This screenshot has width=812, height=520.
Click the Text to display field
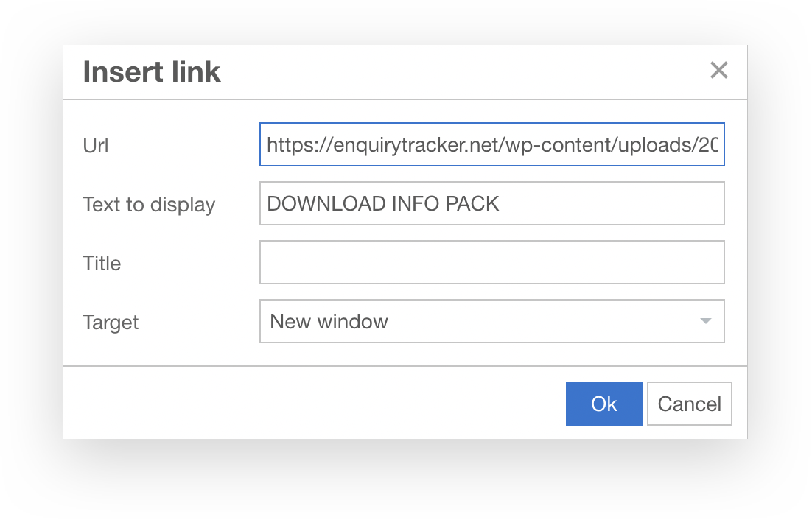tap(491, 203)
